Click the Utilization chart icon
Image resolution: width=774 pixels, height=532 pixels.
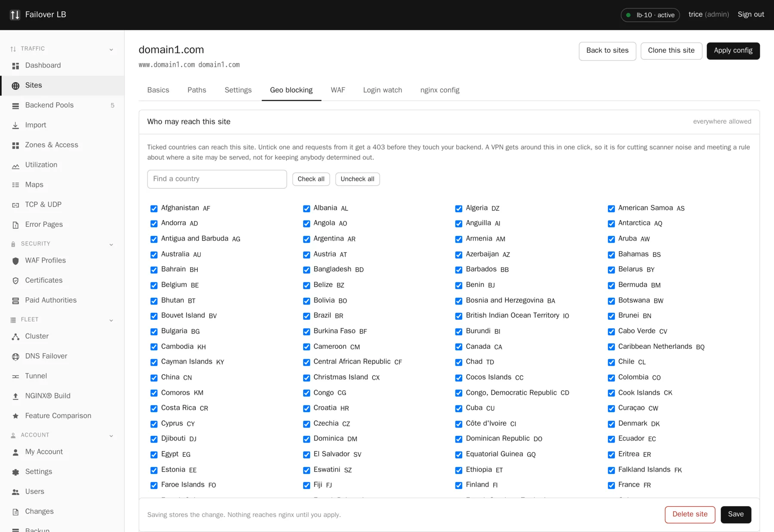coord(15,165)
